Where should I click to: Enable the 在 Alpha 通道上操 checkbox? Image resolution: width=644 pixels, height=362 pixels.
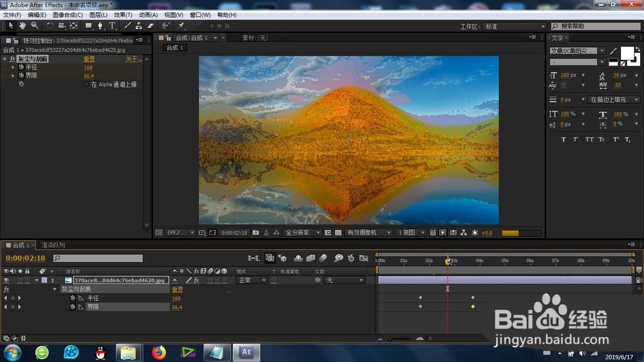(x=87, y=84)
